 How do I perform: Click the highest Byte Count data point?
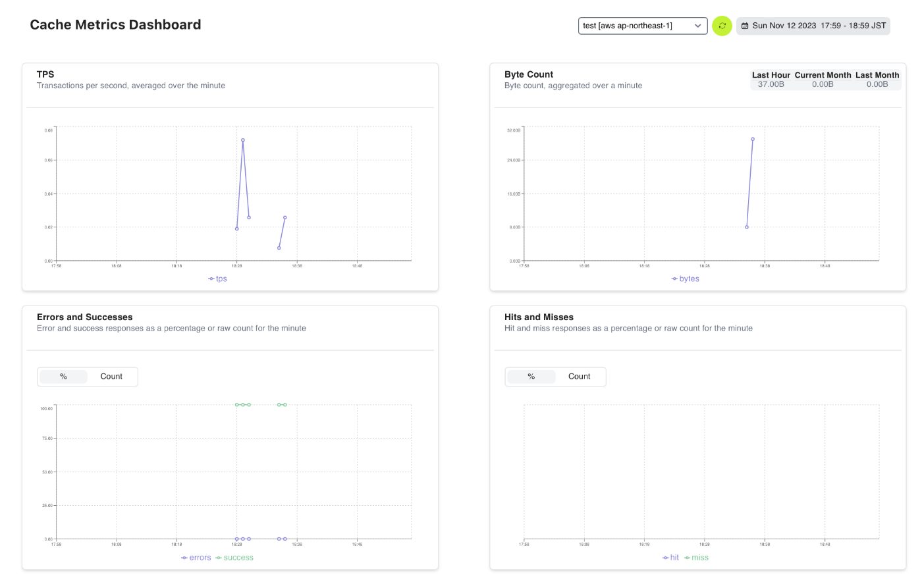pyautogui.click(x=753, y=139)
